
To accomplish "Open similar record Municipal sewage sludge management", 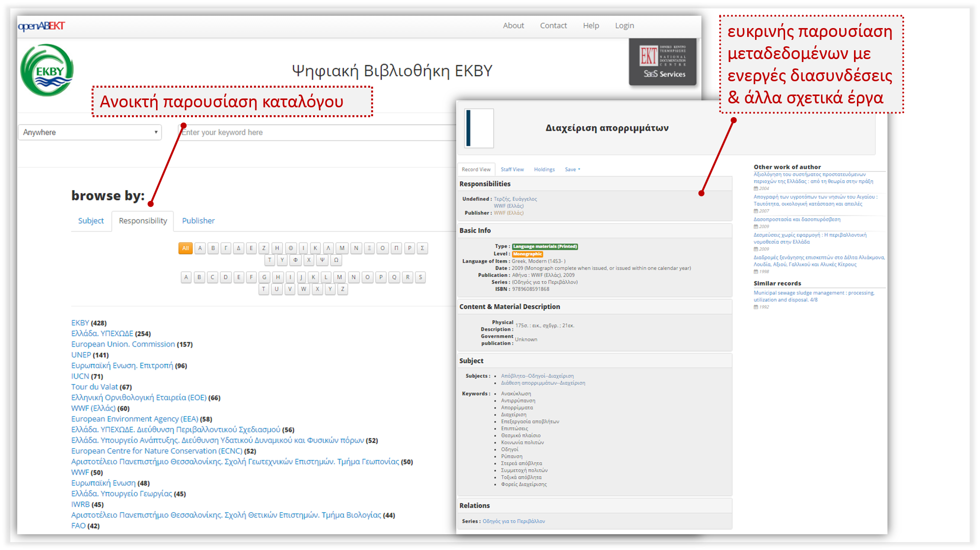I will click(814, 296).
